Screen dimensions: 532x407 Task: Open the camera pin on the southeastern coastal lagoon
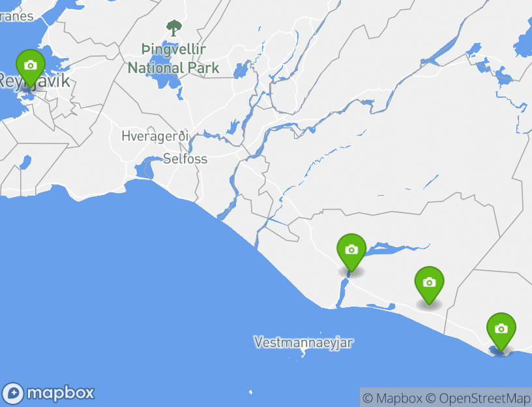501,331
